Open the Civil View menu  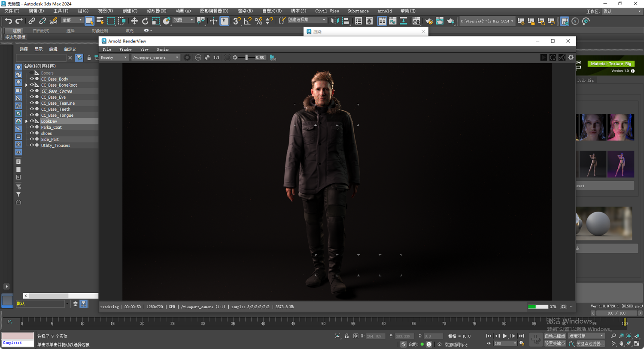point(327,11)
